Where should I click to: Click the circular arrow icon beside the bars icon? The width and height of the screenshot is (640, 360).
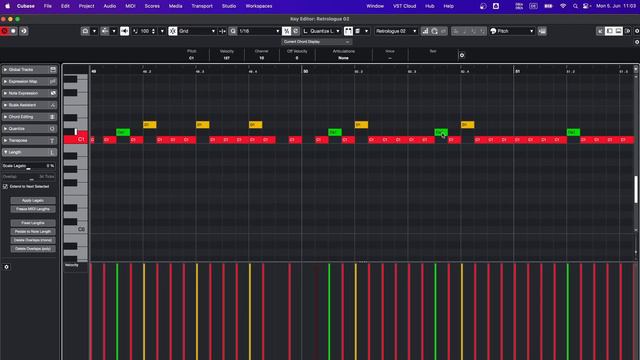tap(434, 31)
